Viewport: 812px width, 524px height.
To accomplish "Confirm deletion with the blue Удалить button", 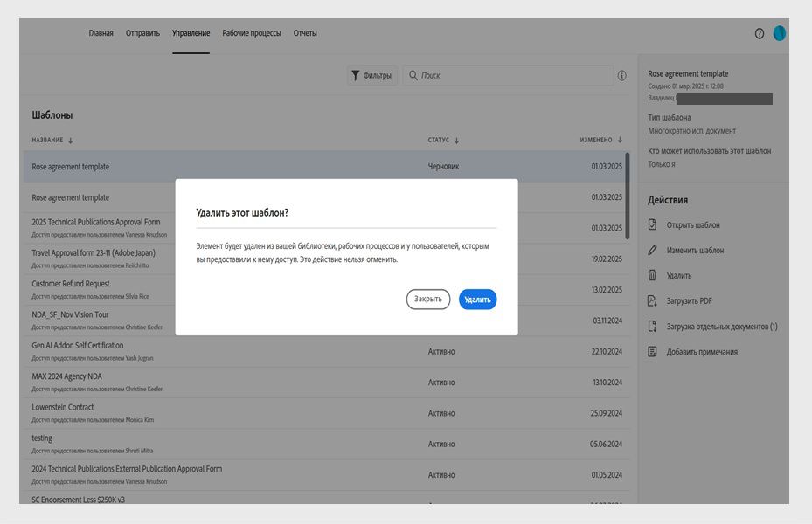I will (x=477, y=300).
